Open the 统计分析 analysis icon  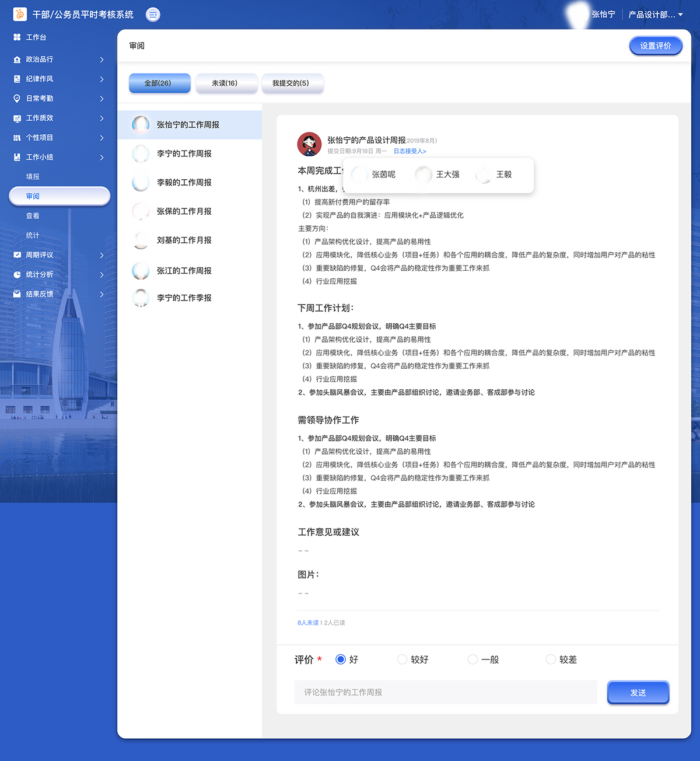(x=16, y=274)
